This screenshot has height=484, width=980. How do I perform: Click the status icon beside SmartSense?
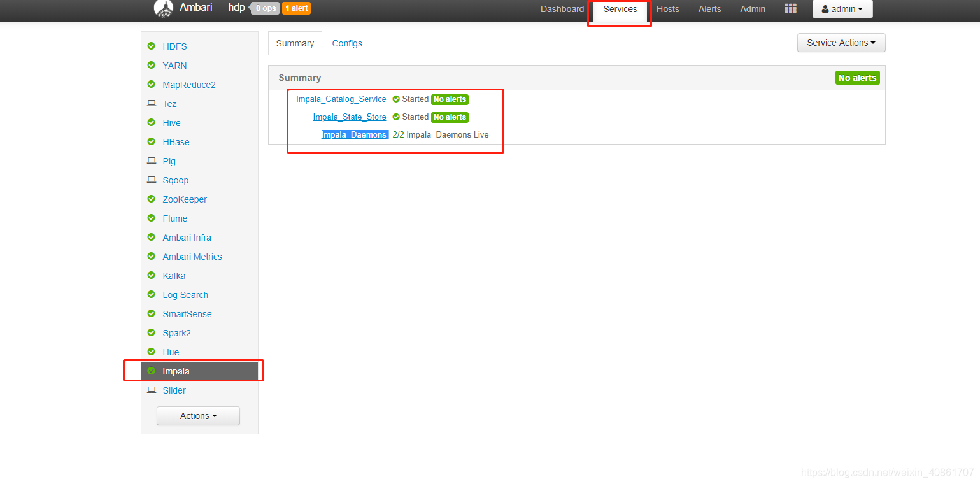[x=152, y=313]
